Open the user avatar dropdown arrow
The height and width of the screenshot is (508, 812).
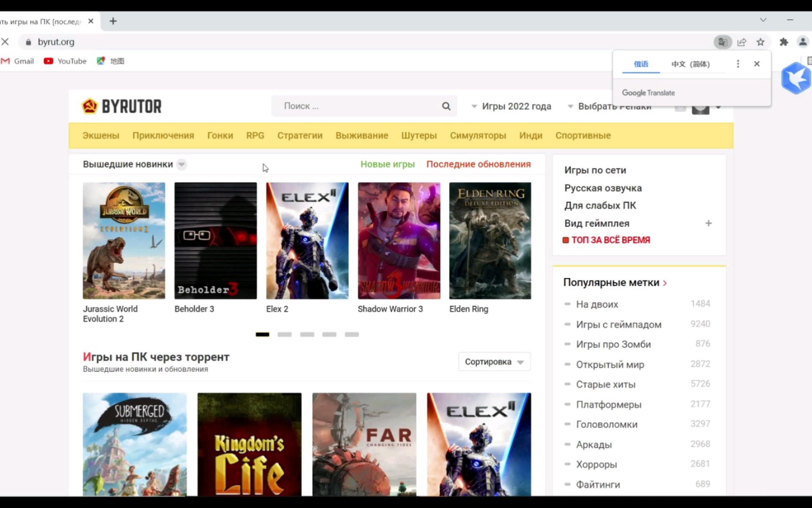point(718,107)
